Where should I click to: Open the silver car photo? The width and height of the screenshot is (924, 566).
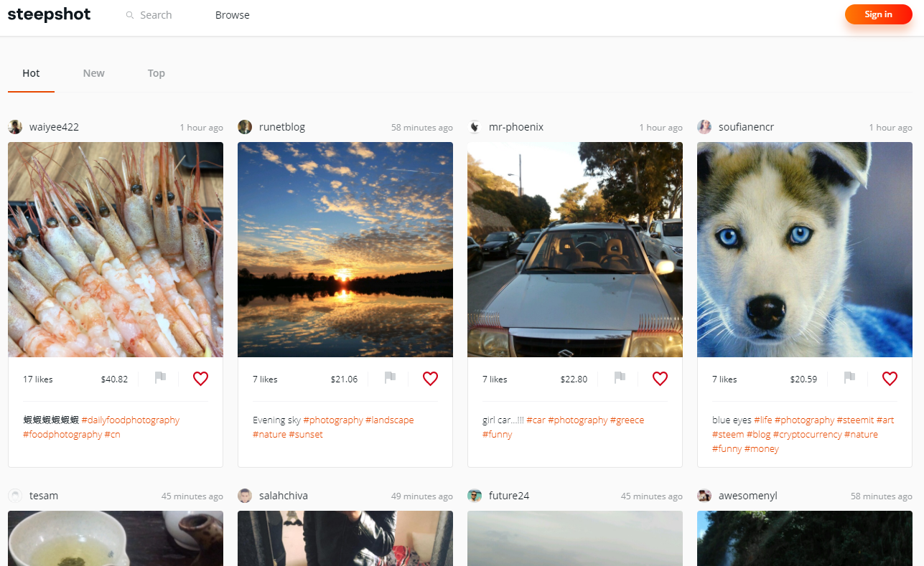[575, 250]
